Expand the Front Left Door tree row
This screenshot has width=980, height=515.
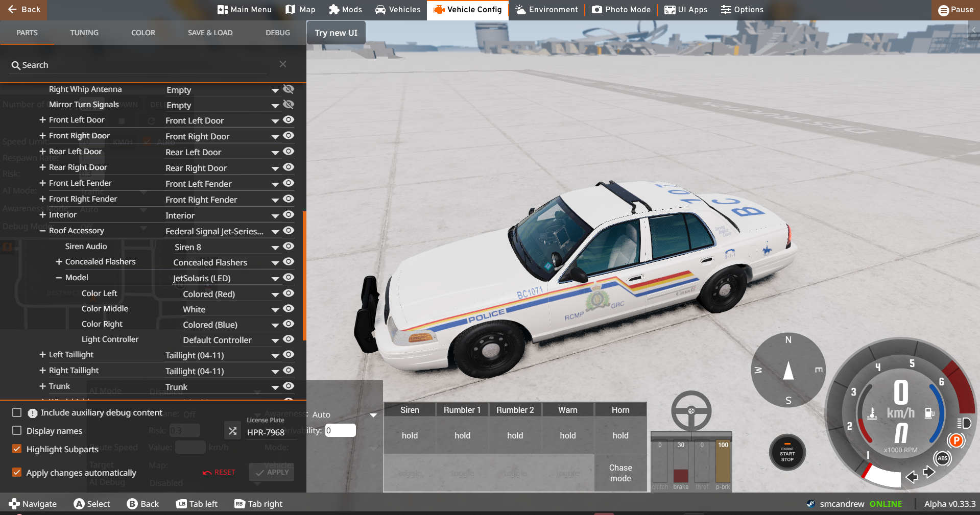pos(42,120)
